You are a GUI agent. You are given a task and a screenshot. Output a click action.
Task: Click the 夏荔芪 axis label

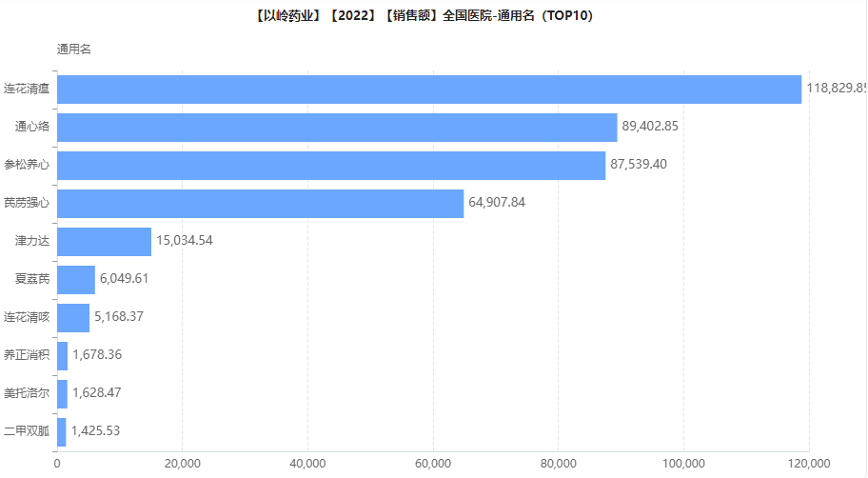pyautogui.click(x=32, y=279)
